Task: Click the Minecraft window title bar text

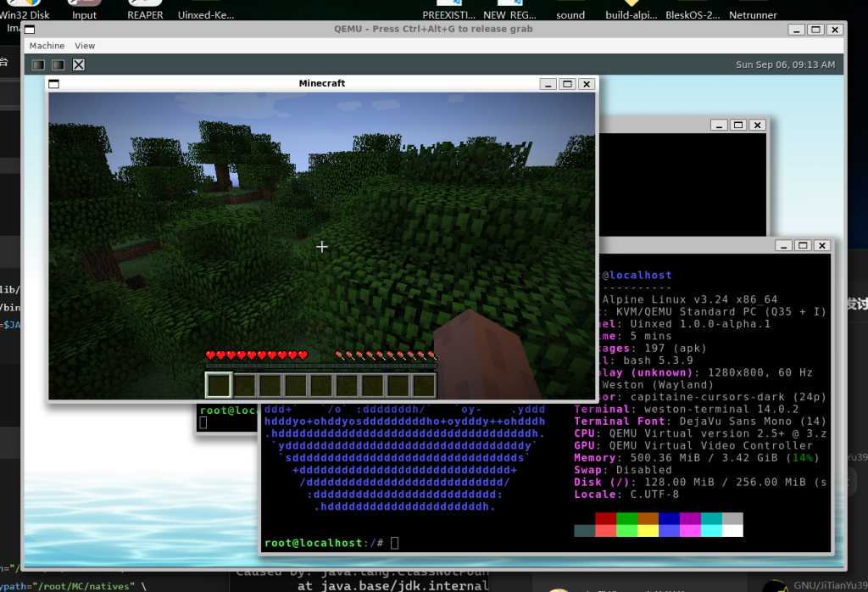Action: tap(321, 83)
